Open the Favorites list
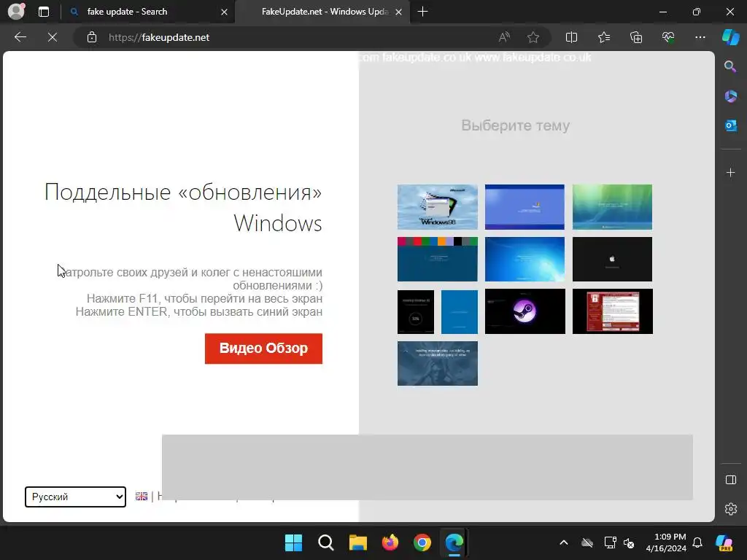The height and width of the screenshot is (560, 747). point(603,37)
